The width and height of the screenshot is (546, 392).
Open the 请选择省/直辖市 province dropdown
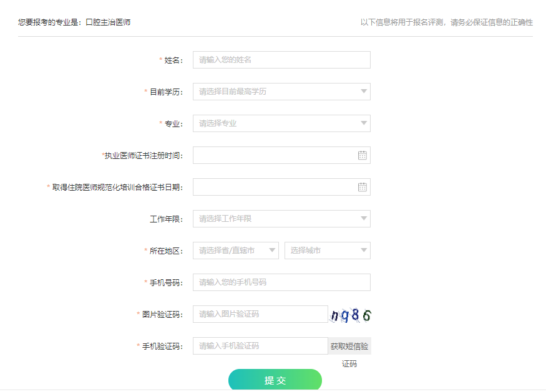click(x=237, y=250)
